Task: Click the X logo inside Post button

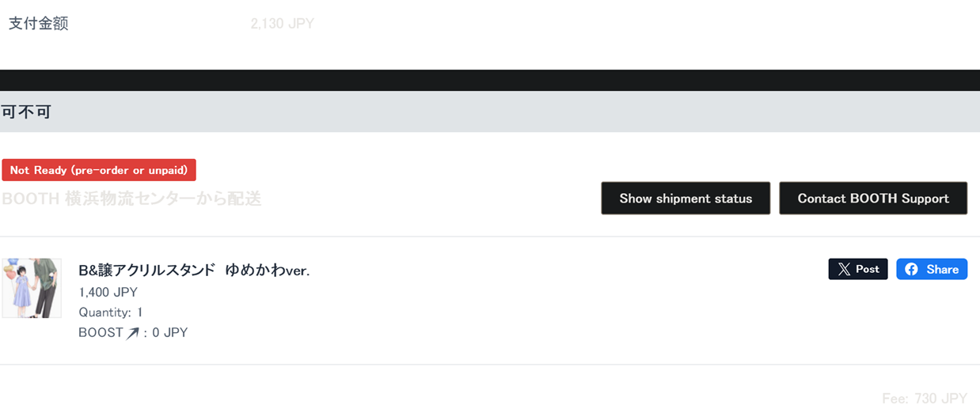Action: [x=844, y=269]
